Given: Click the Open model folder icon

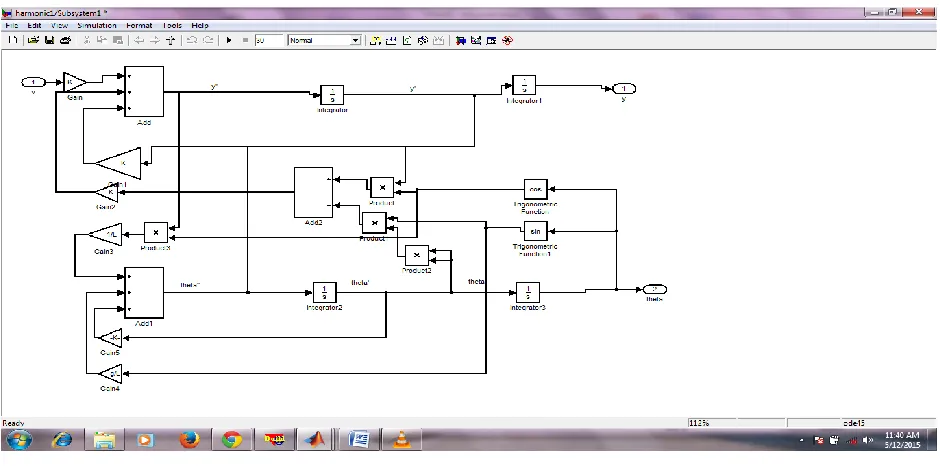Looking at the screenshot, I should (33, 40).
